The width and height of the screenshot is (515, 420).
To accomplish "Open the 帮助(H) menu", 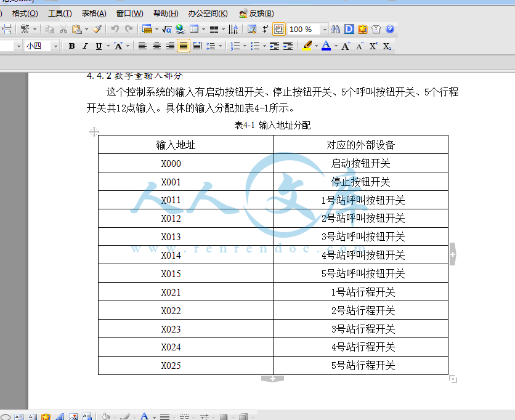I will tap(166, 14).
